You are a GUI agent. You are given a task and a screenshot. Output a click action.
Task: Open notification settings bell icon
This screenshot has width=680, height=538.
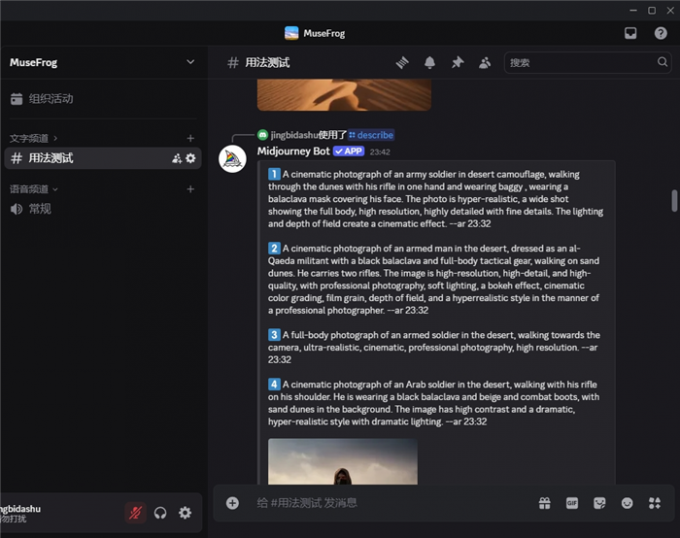(x=429, y=62)
